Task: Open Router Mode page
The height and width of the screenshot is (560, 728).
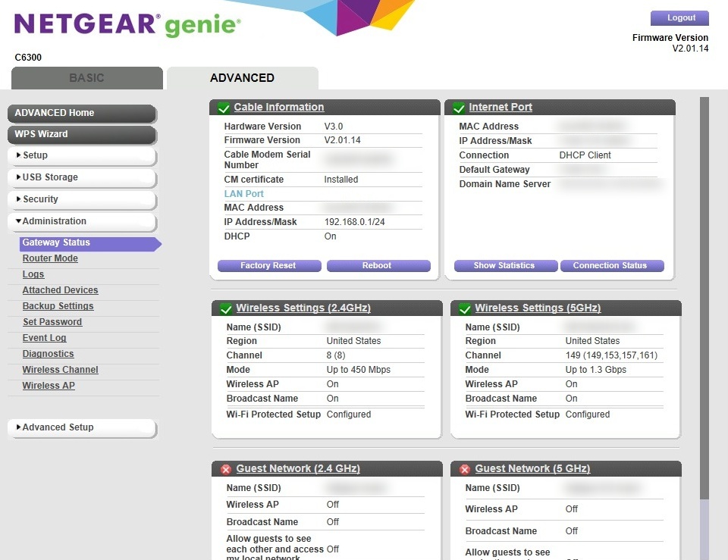Action: [50, 258]
